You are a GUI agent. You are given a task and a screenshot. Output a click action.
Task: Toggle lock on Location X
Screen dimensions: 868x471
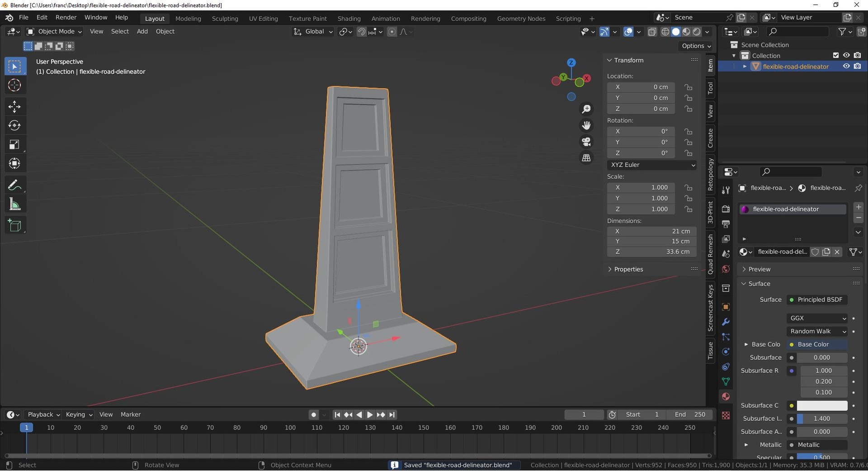click(688, 87)
